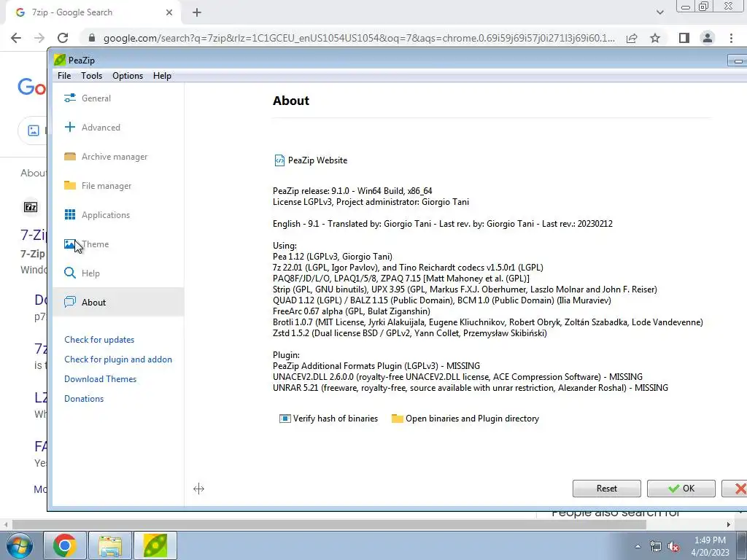Open the Help menu
The width and height of the screenshot is (747, 560).
click(x=162, y=76)
